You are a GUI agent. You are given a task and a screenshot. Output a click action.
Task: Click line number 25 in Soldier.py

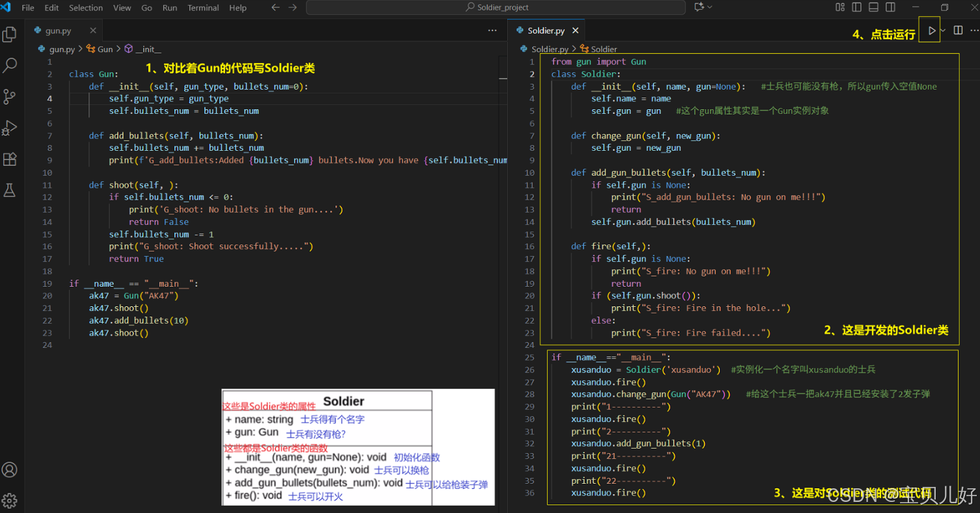(529, 357)
